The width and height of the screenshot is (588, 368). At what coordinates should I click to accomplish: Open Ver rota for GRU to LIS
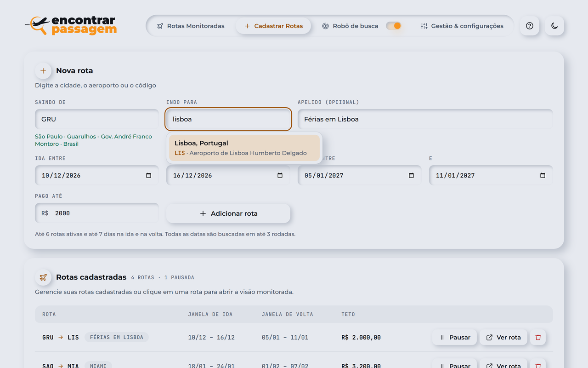[x=503, y=337]
